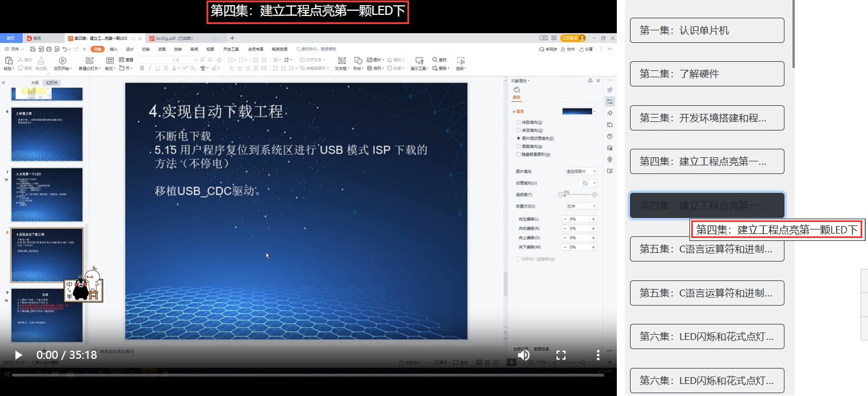
Task: Click the Print Preview icon
Action: coord(57,49)
